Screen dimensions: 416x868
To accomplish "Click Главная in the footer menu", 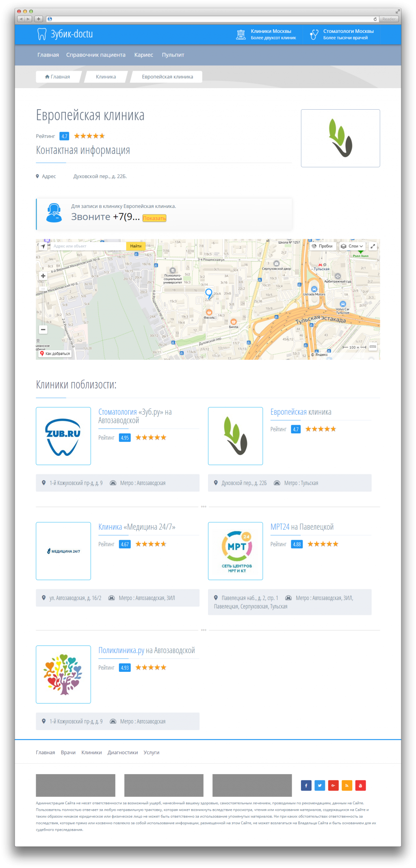I will [x=45, y=753].
